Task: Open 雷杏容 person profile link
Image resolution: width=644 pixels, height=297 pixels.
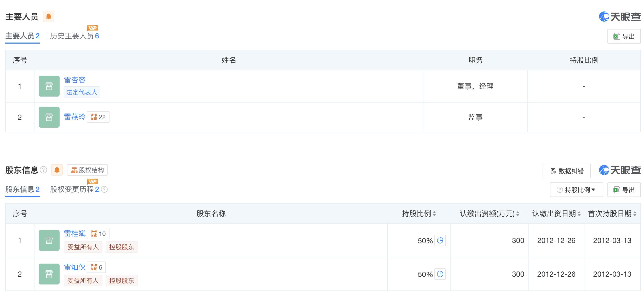Action: pos(75,80)
